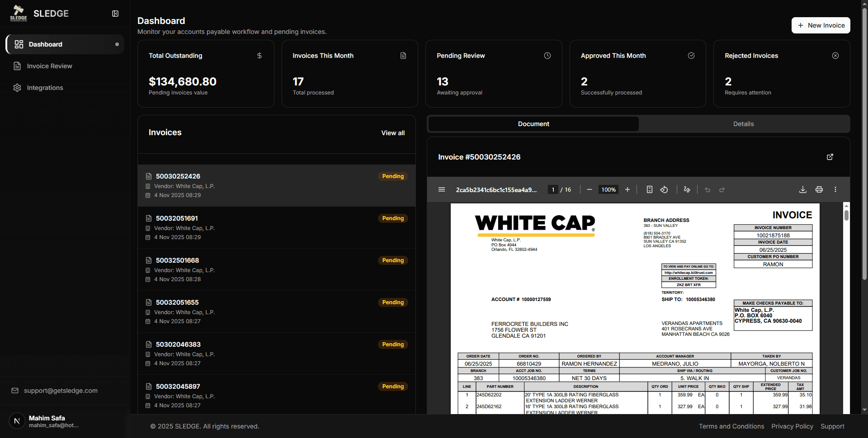868x438 pixels.
Task: Toggle fit-to-page view mode
Action: 649,189
